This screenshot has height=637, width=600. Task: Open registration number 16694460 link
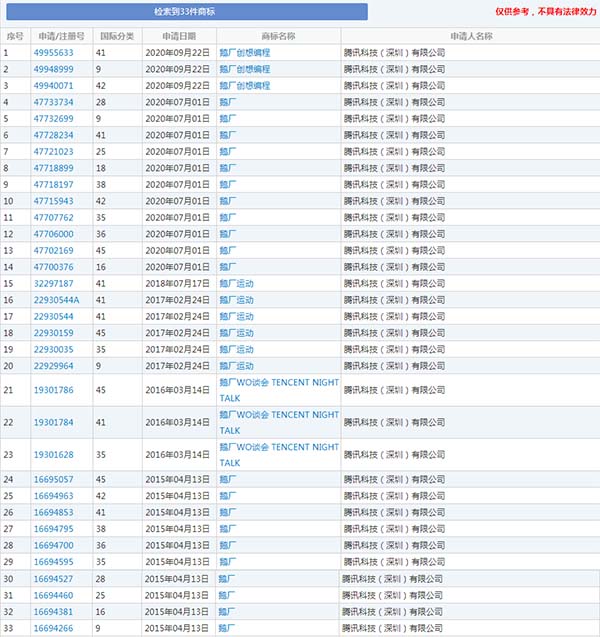[53, 596]
